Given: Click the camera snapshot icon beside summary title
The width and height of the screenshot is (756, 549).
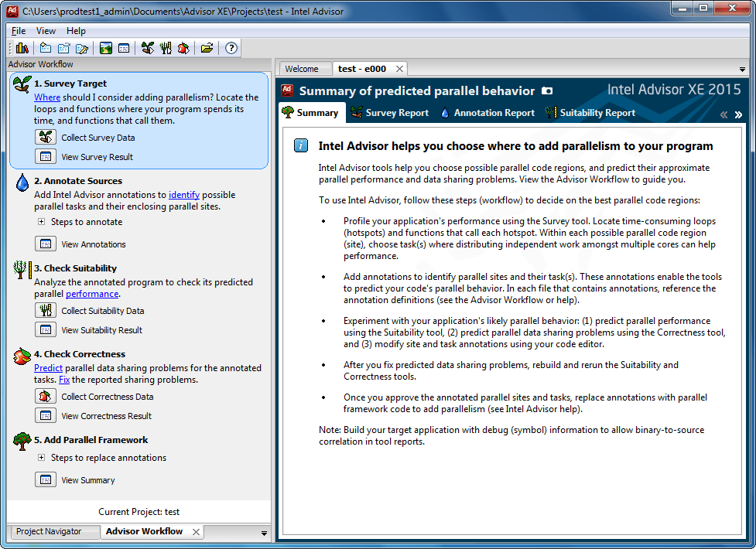Looking at the screenshot, I should coord(547,90).
